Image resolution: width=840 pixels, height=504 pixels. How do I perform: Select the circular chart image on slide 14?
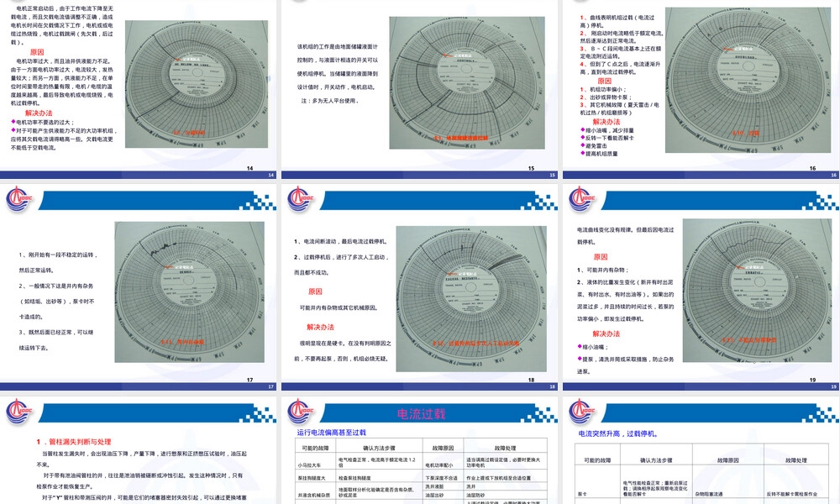197,84
